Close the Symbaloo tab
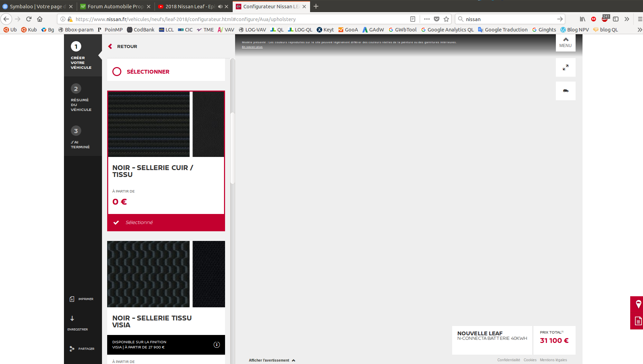Screen dimensions: 643x364 point(71,7)
